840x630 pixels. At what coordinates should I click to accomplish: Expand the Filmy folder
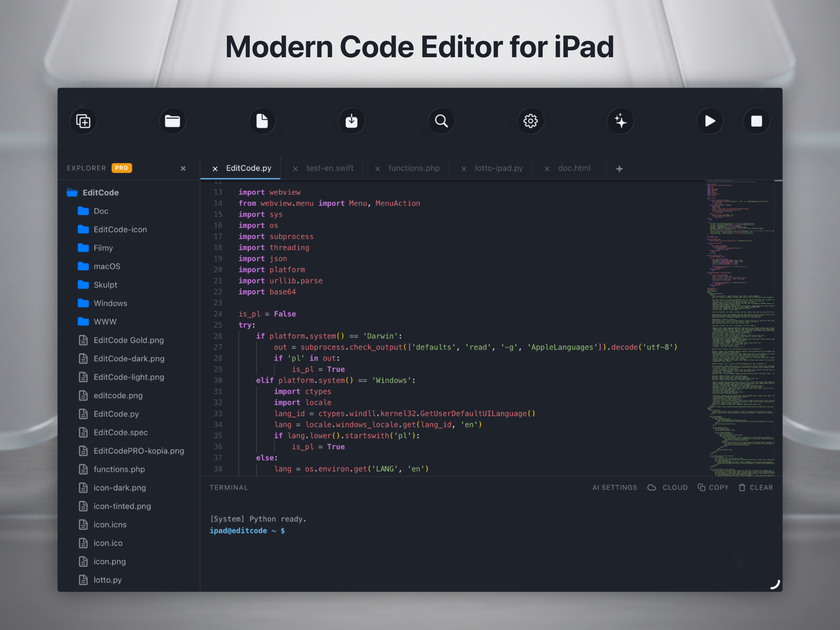(x=95, y=248)
